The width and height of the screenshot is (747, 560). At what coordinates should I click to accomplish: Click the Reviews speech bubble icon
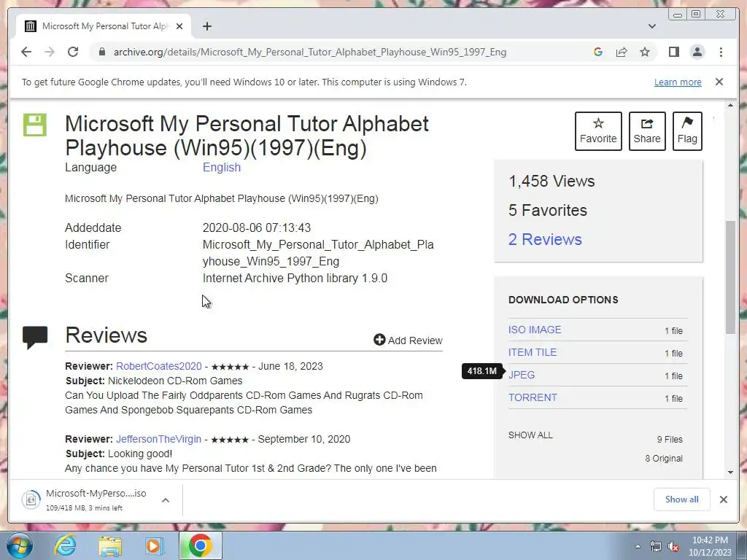pyautogui.click(x=35, y=337)
